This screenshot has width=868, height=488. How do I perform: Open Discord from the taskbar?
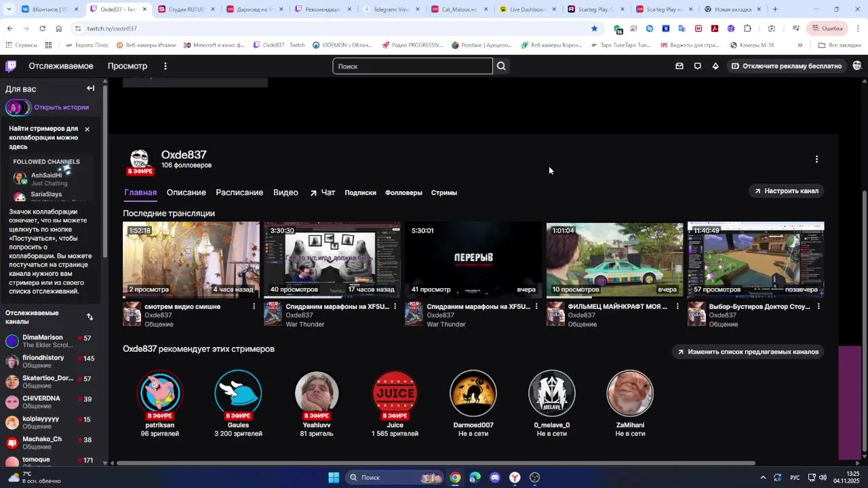coord(494,477)
